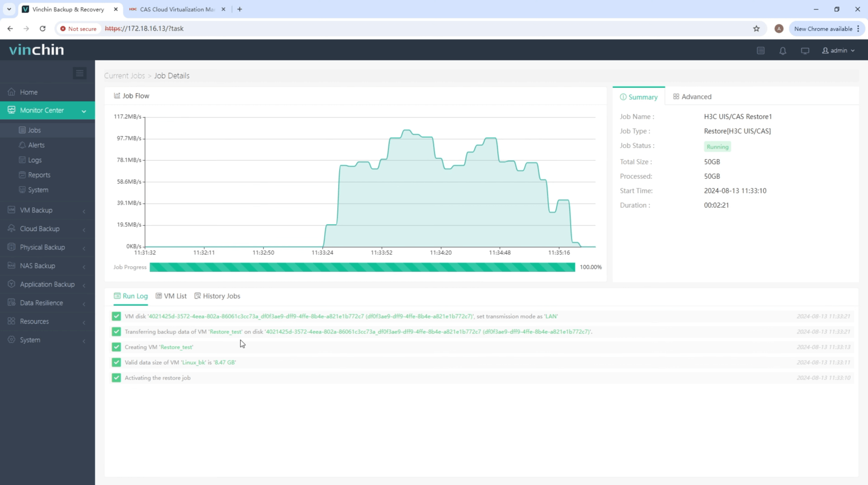868x485 pixels.
Task: Click the 'Restore_test' link in Creating VM entry
Action: click(x=176, y=347)
